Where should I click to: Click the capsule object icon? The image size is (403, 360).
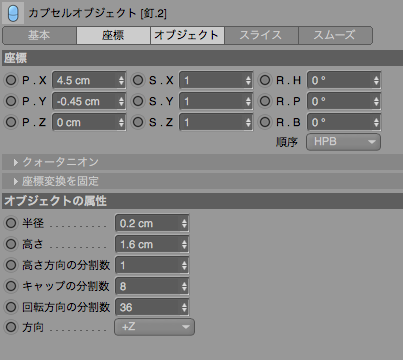tap(13, 13)
